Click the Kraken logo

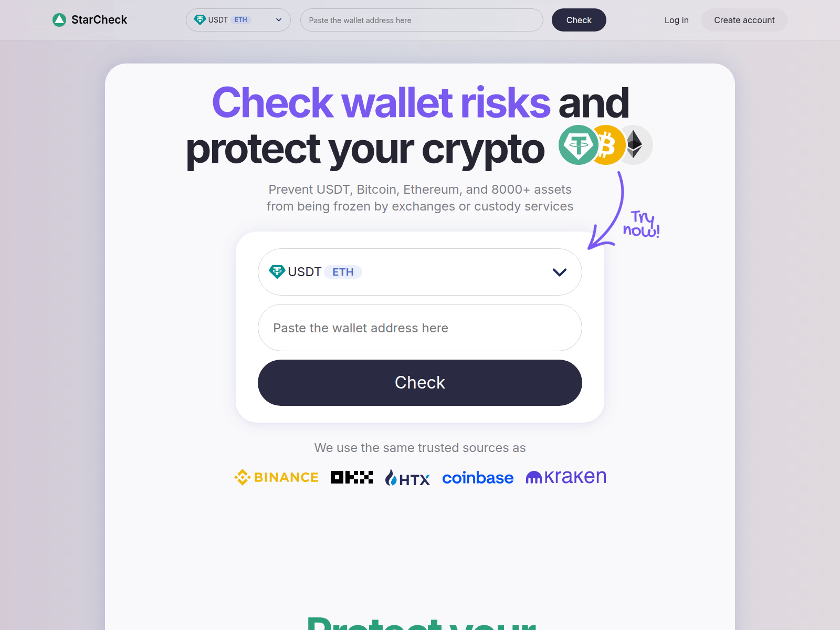point(566,477)
